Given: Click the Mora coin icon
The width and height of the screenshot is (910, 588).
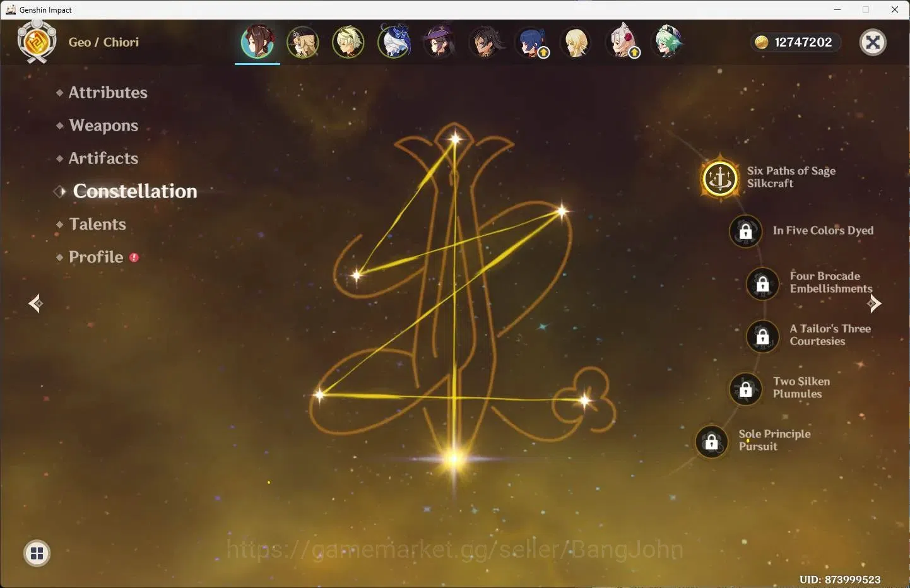Looking at the screenshot, I should tap(762, 42).
